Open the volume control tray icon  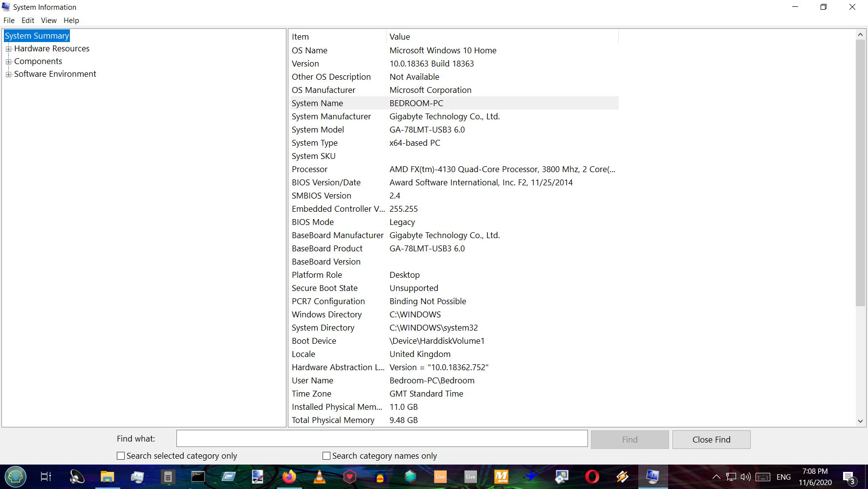coord(745,477)
